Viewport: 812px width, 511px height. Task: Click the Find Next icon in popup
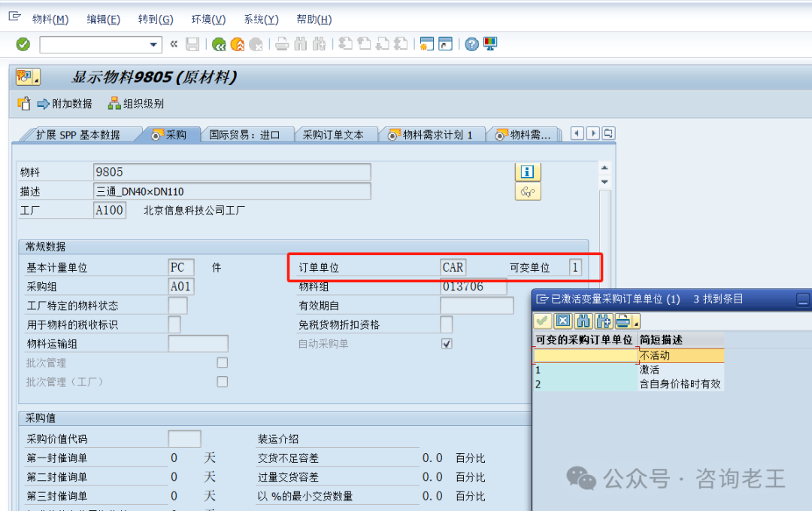[603, 321]
